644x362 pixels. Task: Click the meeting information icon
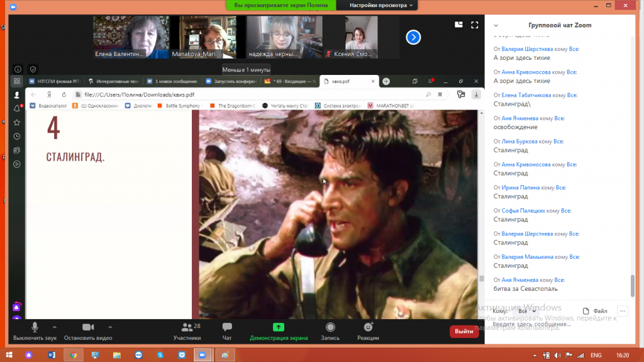tap(18, 69)
